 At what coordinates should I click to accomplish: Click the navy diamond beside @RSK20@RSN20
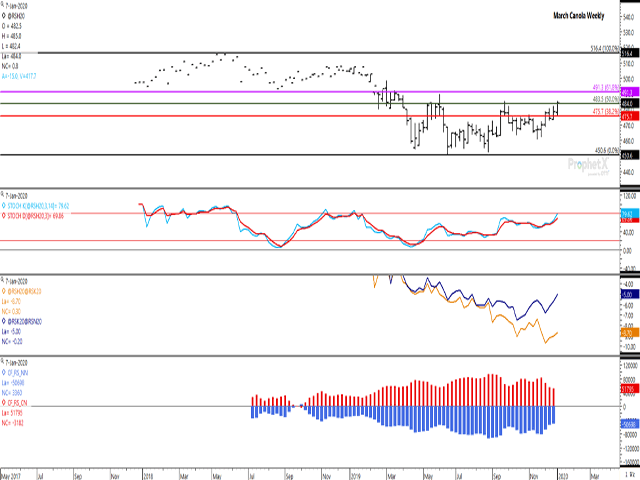[4, 321]
